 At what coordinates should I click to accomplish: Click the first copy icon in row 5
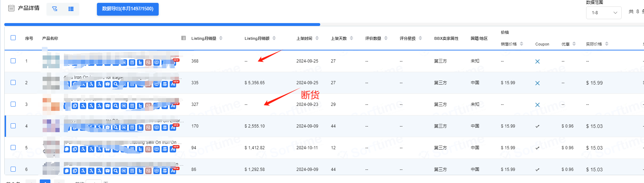point(67,149)
